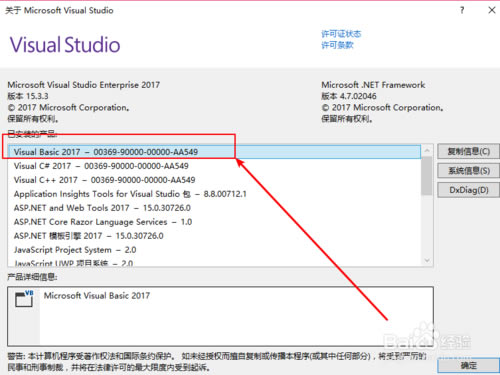This screenshot has width=500, height=375.
Task: Click the 系统信息(S) button
Action: click(468, 171)
